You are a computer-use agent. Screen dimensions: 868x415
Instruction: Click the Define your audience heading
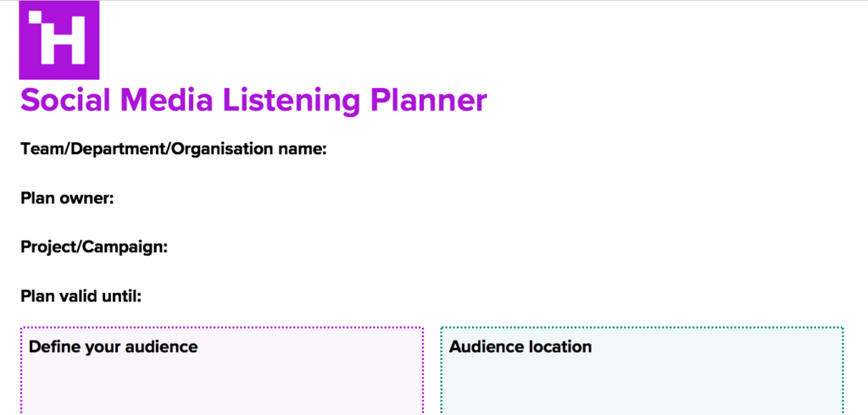[x=113, y=346]
